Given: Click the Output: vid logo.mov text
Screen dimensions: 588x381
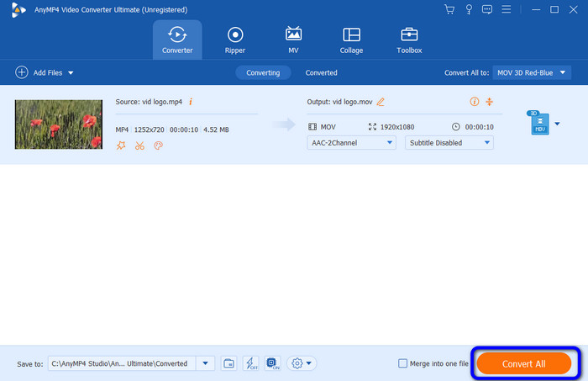Looking at the screenshot, I should [x=339, y=102].
